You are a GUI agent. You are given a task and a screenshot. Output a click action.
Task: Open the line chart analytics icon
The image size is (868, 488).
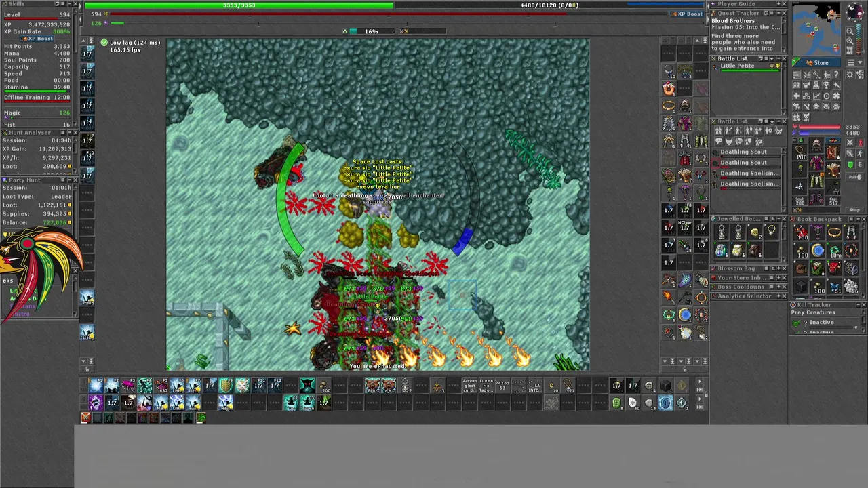[816, 96]
